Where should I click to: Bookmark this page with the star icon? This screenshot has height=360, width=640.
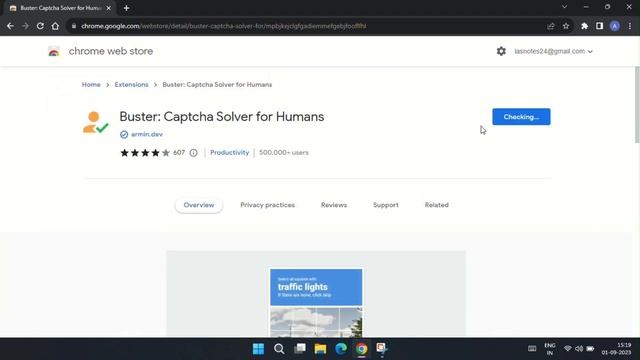(566, 26)
